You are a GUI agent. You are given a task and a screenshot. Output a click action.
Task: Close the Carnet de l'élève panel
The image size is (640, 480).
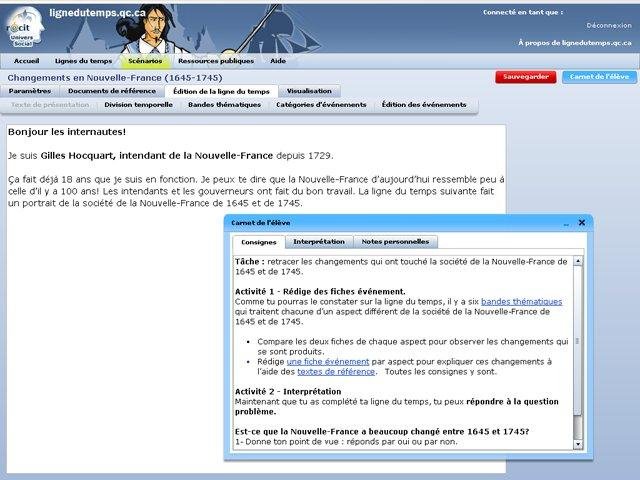pyautogui.click(x=582, y=222)
